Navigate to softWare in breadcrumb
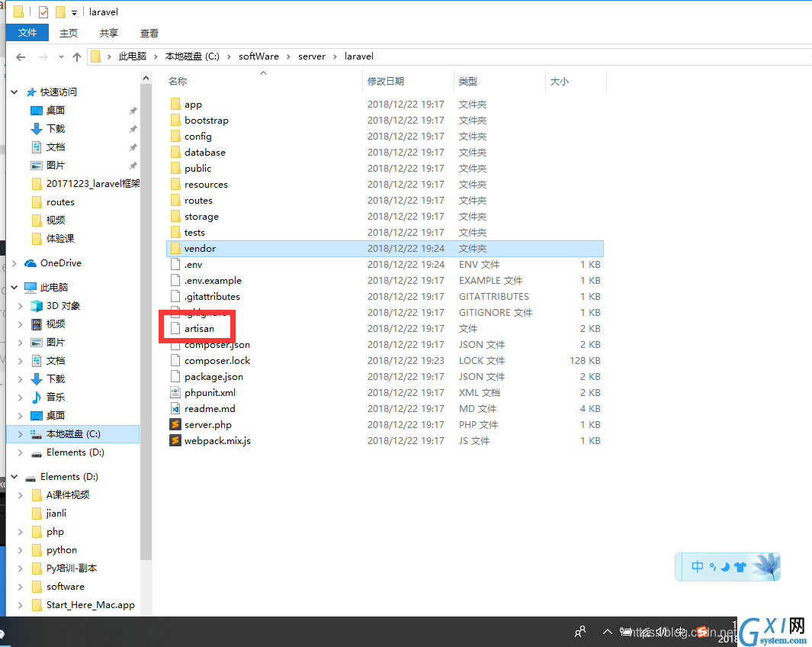Screen dimensions: 812x647 (258, 56)
